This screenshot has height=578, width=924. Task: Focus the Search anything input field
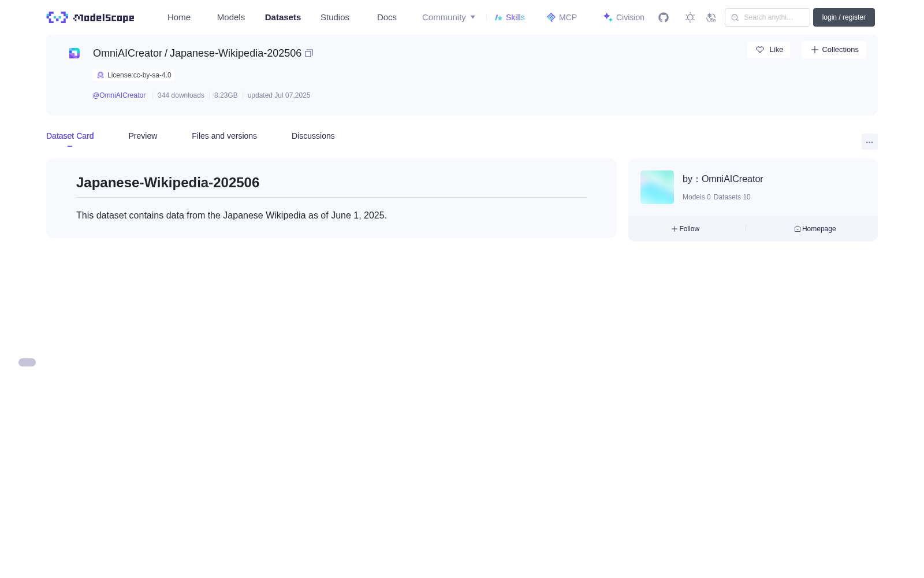767,17
